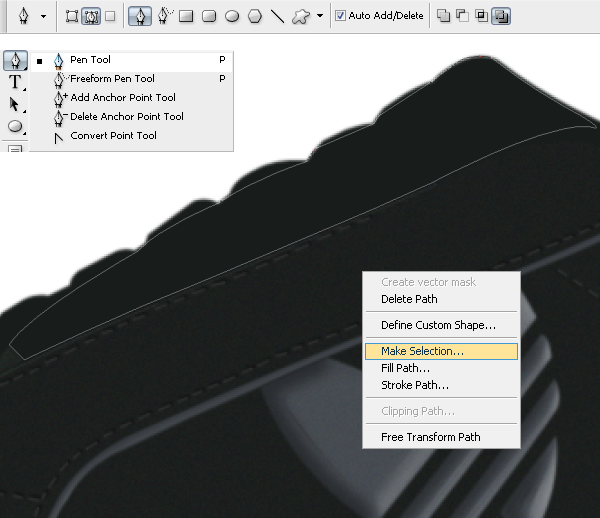
Task: Click Intersect path areas icon
Action: [x=481, y=16]
